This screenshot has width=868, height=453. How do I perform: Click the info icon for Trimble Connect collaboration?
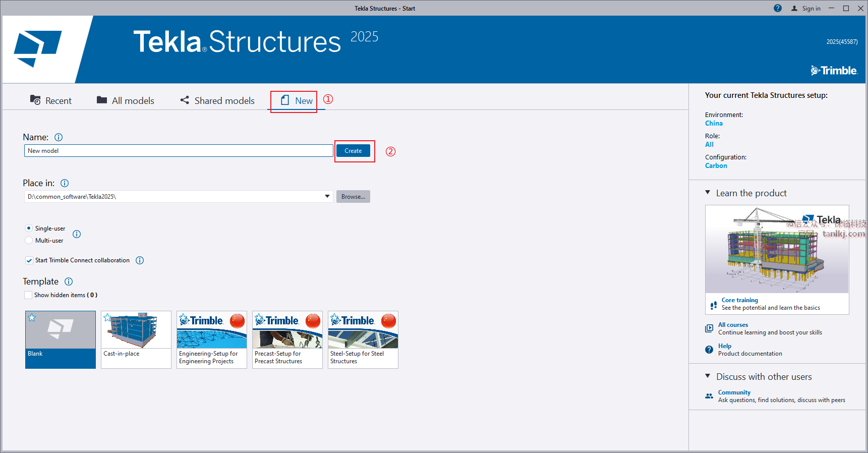coord(140,260)
